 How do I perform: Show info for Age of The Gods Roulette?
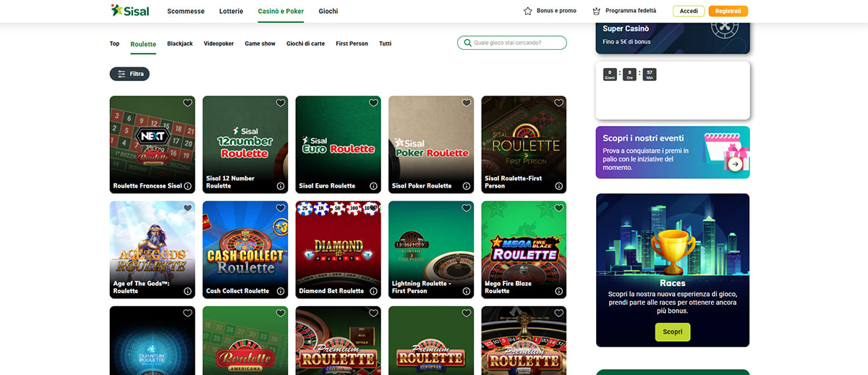click(x=188, y=291)
